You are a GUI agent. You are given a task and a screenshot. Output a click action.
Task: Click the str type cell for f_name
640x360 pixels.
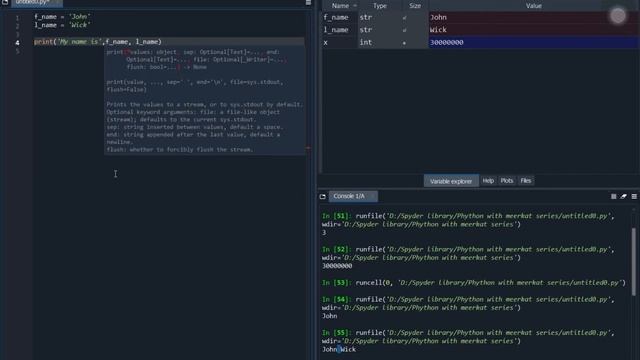click(379, 18)
